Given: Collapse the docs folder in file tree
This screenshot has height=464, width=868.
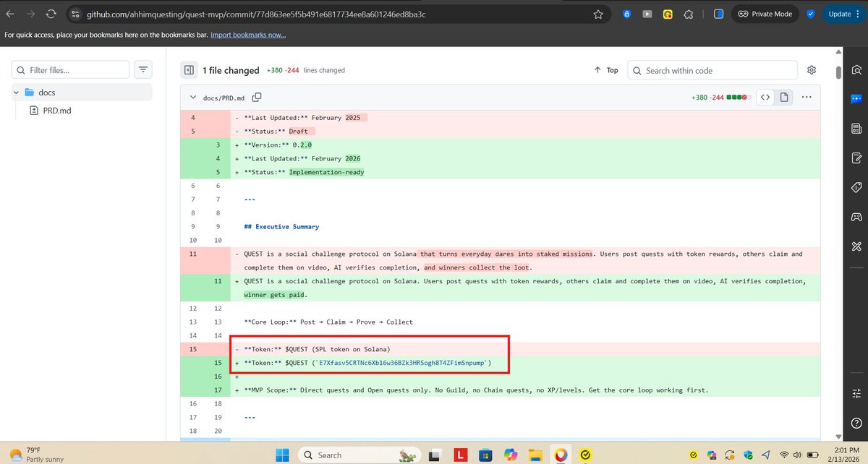Looking at the screenshot, I should 16,92.
